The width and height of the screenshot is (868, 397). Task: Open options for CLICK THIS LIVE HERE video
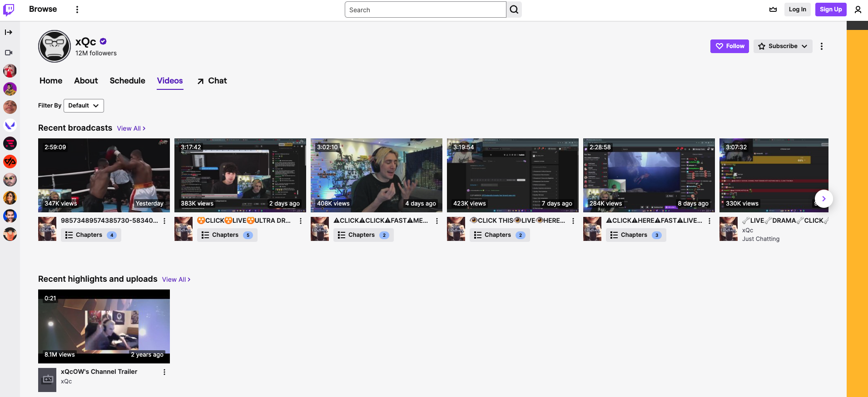coord(573,221)
